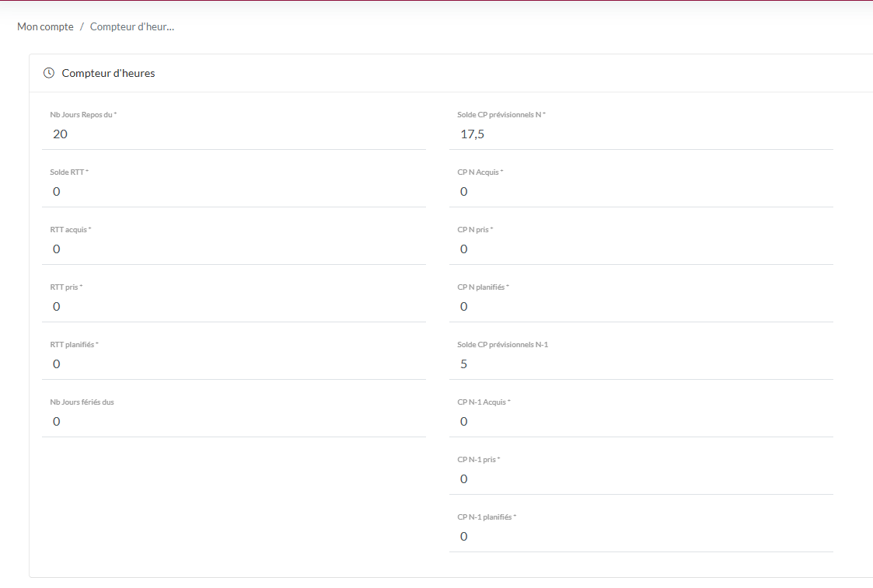Click the clock icon beside Compteur d'heures
The image size is (873, 588).
click(x=49, y=73)
